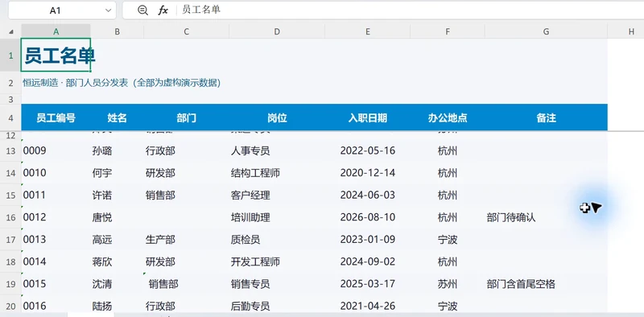Select the note cell 部门含首尾空格

tap(546, 284)
